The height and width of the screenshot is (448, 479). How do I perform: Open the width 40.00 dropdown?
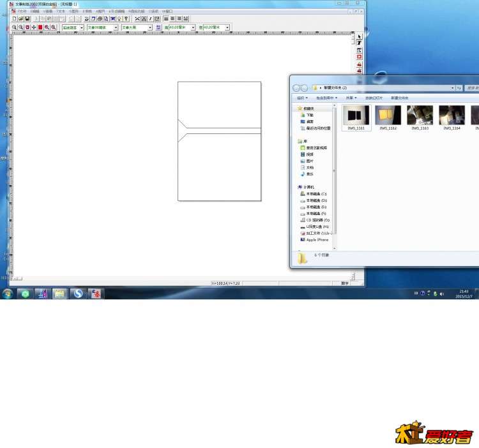coord(194,27)
